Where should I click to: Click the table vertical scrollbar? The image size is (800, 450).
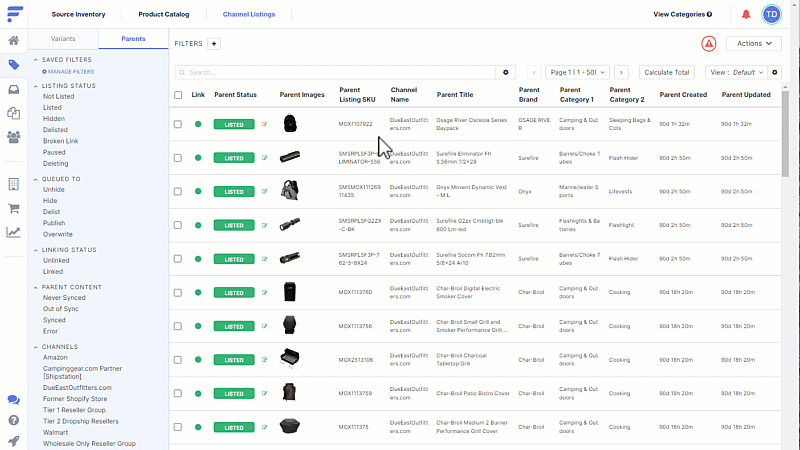tap(785, 132)
